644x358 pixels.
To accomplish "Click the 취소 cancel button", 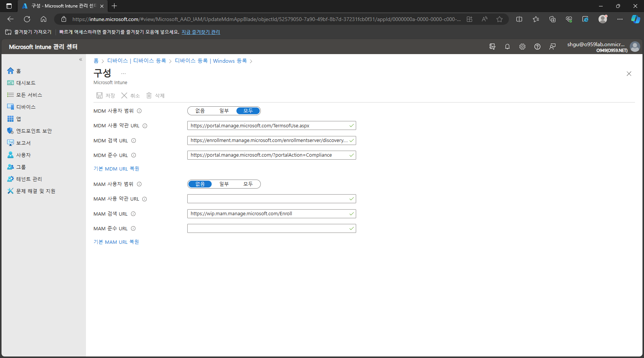I will pyautogui.click(x=130, y=95).
